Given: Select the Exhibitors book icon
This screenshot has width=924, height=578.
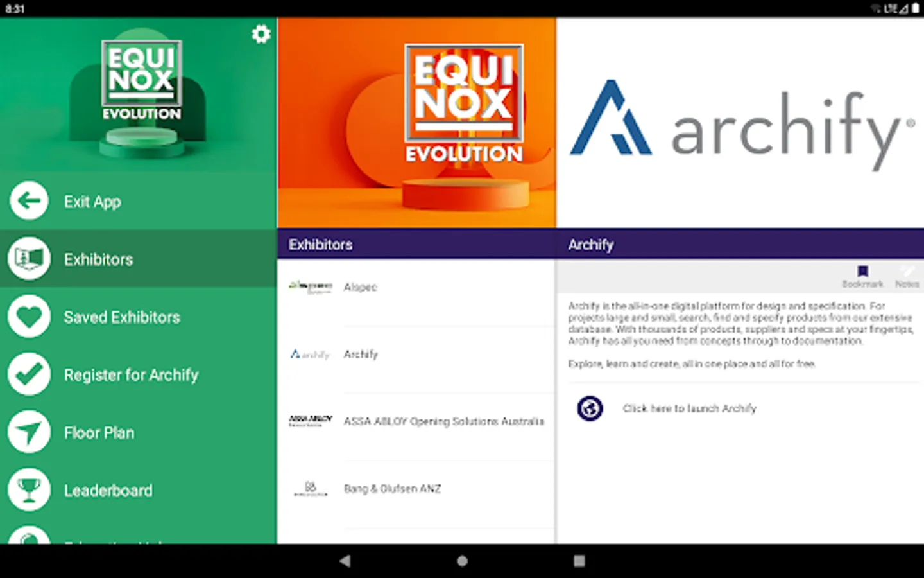Looking at the screenshot, I should pyautogui.click(x=29, y=259).
